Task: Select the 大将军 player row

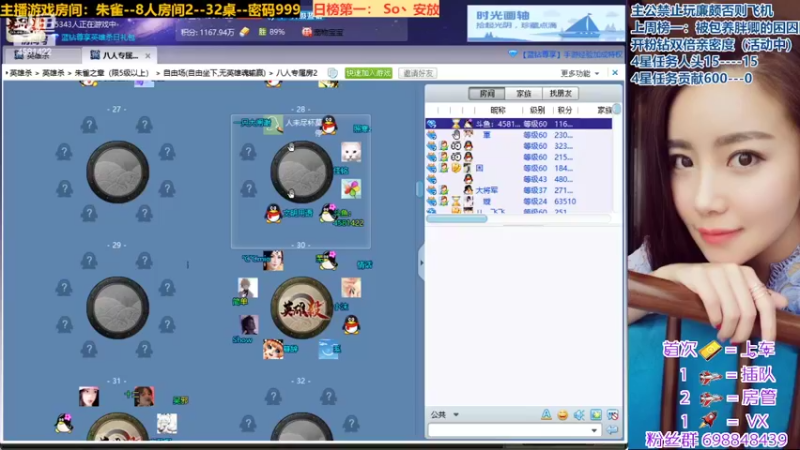Action: point(519,190)
